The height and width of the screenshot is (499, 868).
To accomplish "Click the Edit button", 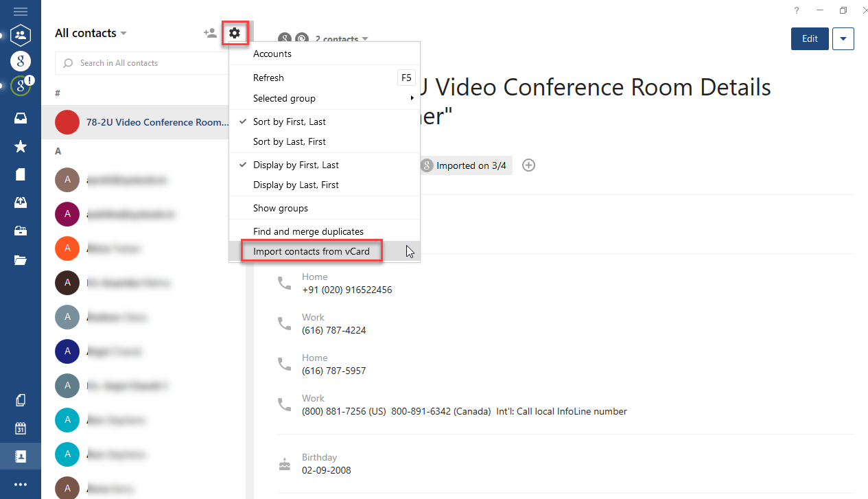I will [810, 38].
